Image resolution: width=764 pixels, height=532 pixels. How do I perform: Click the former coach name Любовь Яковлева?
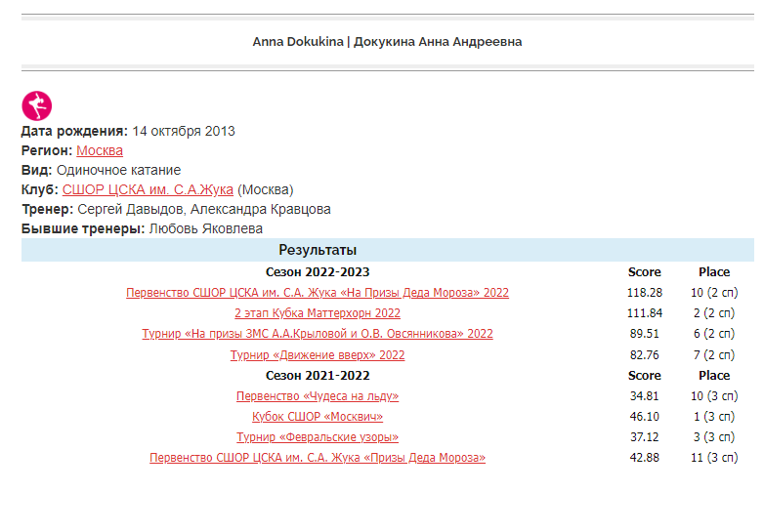click(x=206, y=228)
